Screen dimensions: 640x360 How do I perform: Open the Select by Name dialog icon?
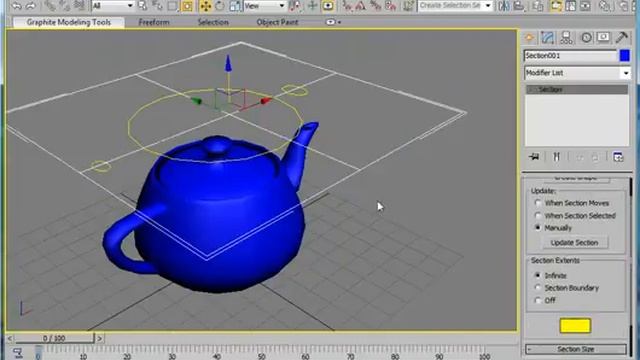157,6
